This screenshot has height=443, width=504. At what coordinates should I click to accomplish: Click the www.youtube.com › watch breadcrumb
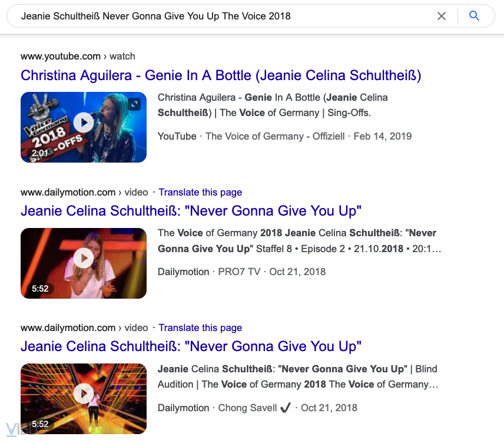[x=78, y=57]
